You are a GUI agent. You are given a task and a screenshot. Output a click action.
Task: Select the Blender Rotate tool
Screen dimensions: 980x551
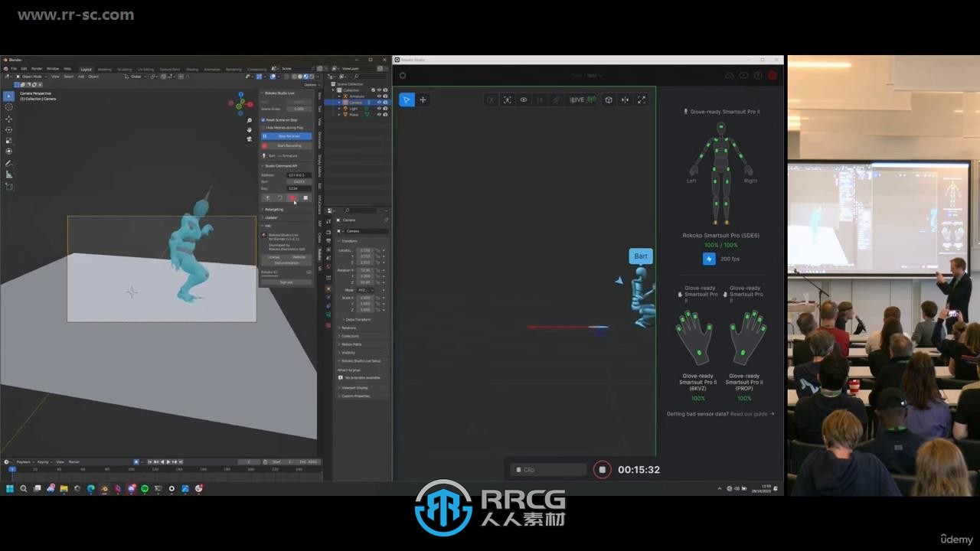click(9, 129)
